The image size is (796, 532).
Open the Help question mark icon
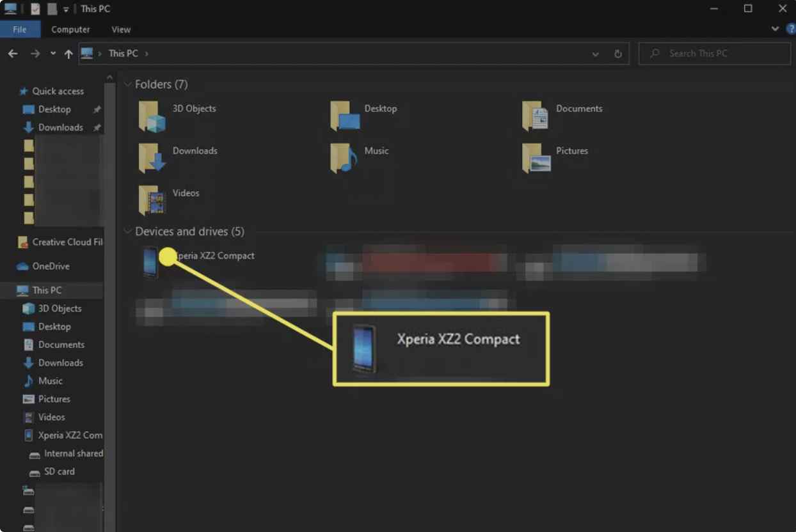tap(790, 29)
